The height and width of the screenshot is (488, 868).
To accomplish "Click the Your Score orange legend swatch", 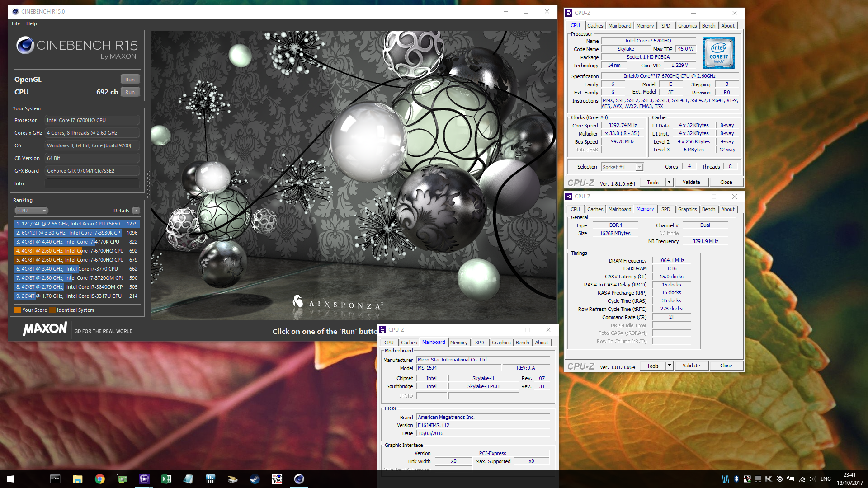I will [x=18, y=310].
